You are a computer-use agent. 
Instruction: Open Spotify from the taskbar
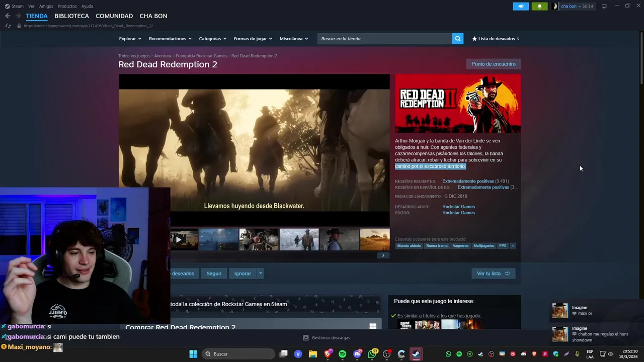tap(343, 354)
